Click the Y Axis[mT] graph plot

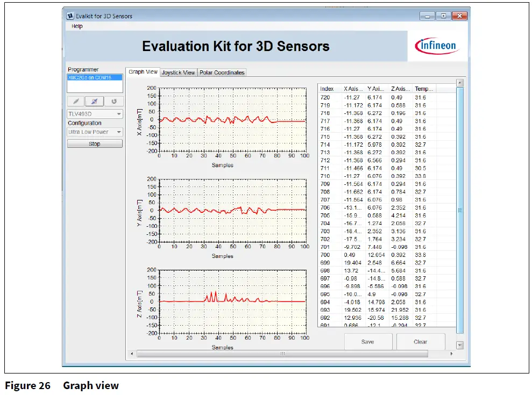click(232, 210)
